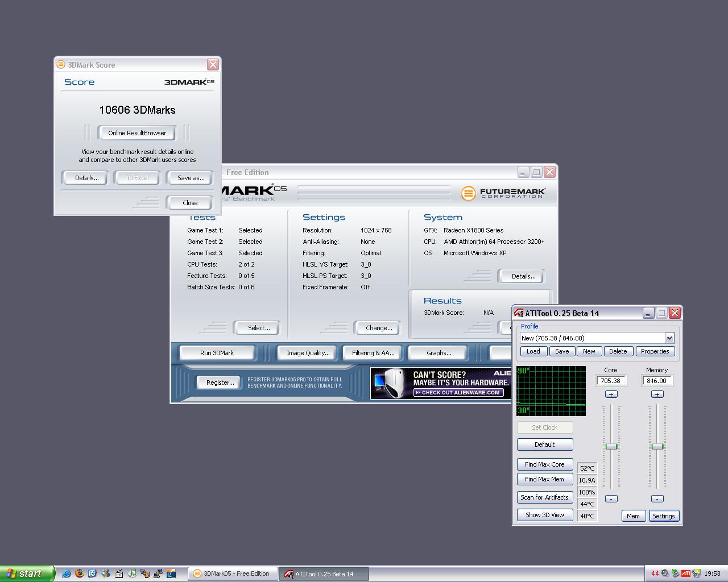Click the red 44 temperature tray icon
728x582 pixels.
click(655, 573)
